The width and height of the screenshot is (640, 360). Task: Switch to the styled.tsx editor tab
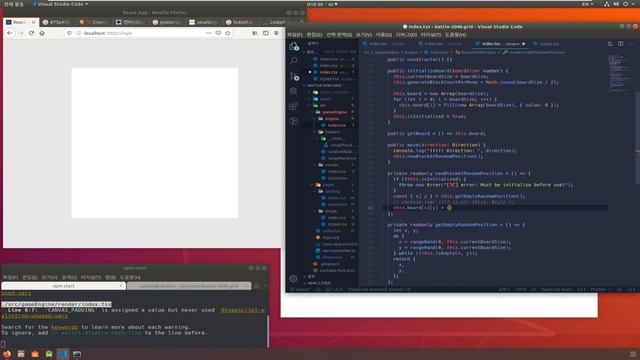(x=549, y=44)
